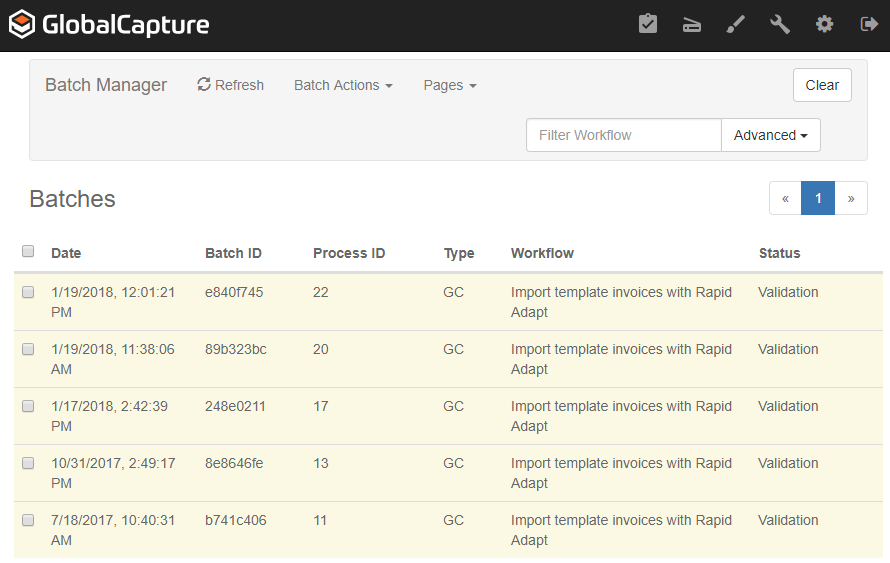
Task: Expand the Batch Actions dropdown
Action: pyautogui.click(x=343, y=85)
